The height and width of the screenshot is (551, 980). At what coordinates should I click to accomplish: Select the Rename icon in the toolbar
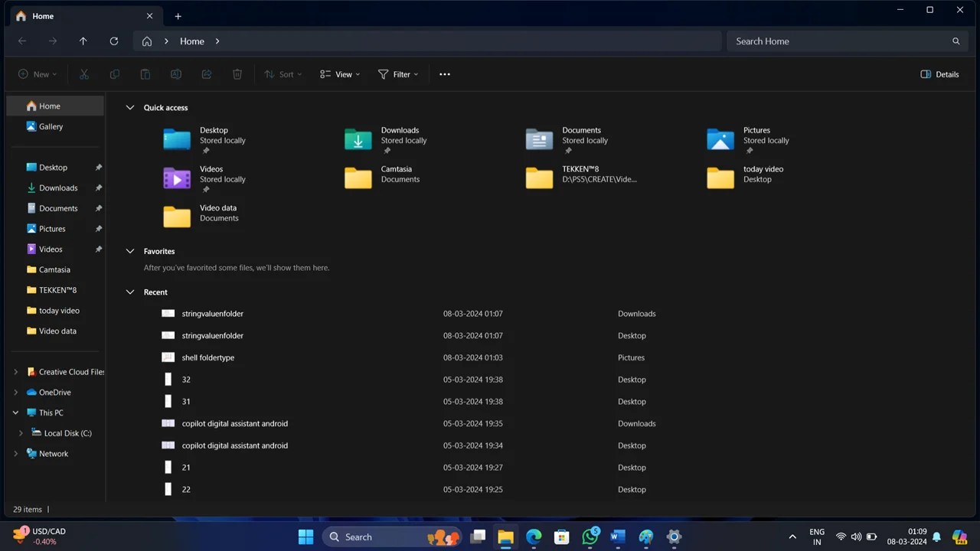click(x=176, y=73)
